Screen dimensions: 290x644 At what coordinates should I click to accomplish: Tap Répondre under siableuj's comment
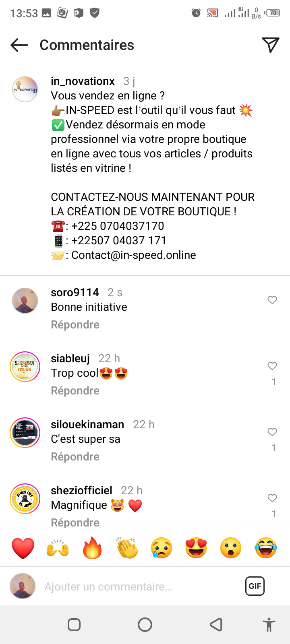(75, 391)
